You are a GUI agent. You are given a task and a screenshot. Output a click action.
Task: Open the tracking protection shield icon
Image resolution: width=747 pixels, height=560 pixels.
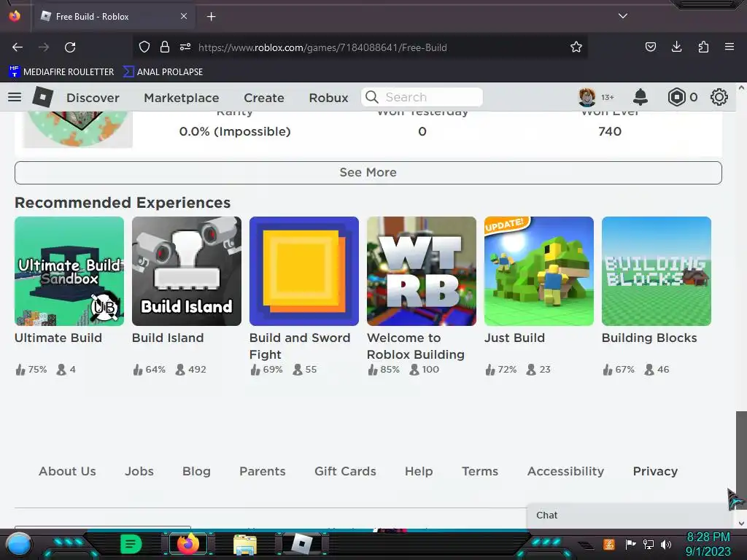pos(144,47)
